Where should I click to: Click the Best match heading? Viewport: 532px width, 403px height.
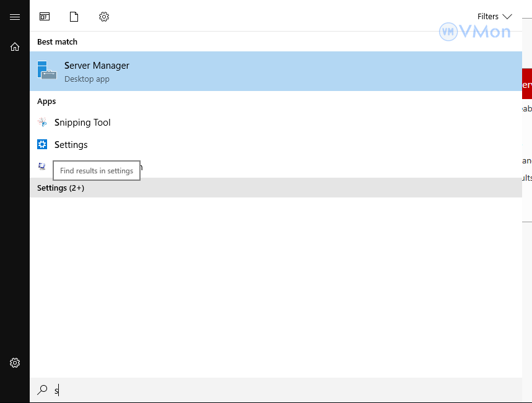coord(57,42)
